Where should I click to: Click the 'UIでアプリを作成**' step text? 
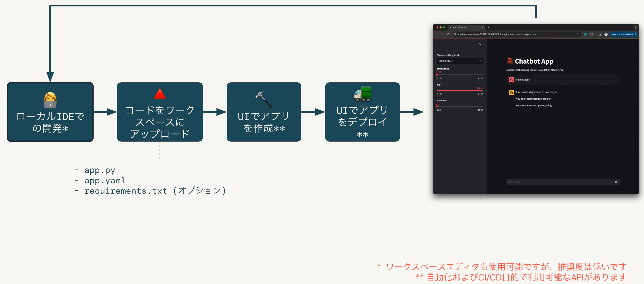(264, 122)
